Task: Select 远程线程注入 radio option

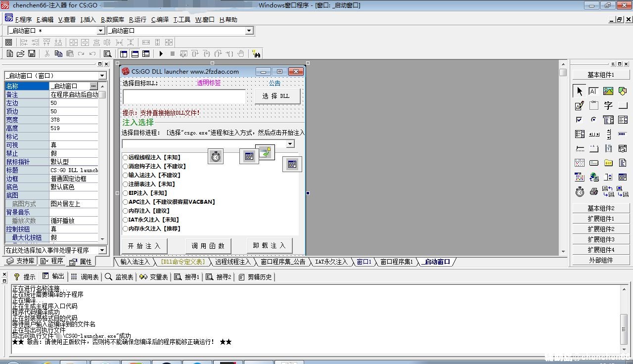Action: pos(152,157)
